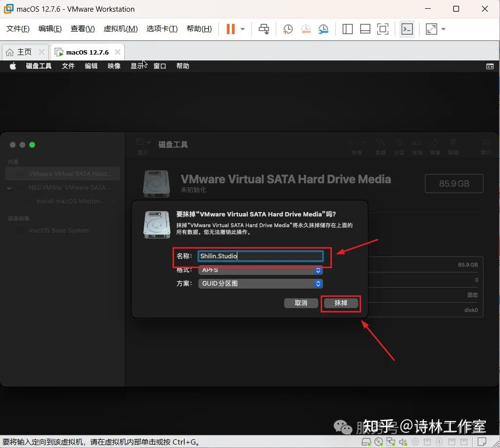Click the 85.9 GB capacity box
Image resolution: width=500 pixels, height=448 pixels.
454,183
